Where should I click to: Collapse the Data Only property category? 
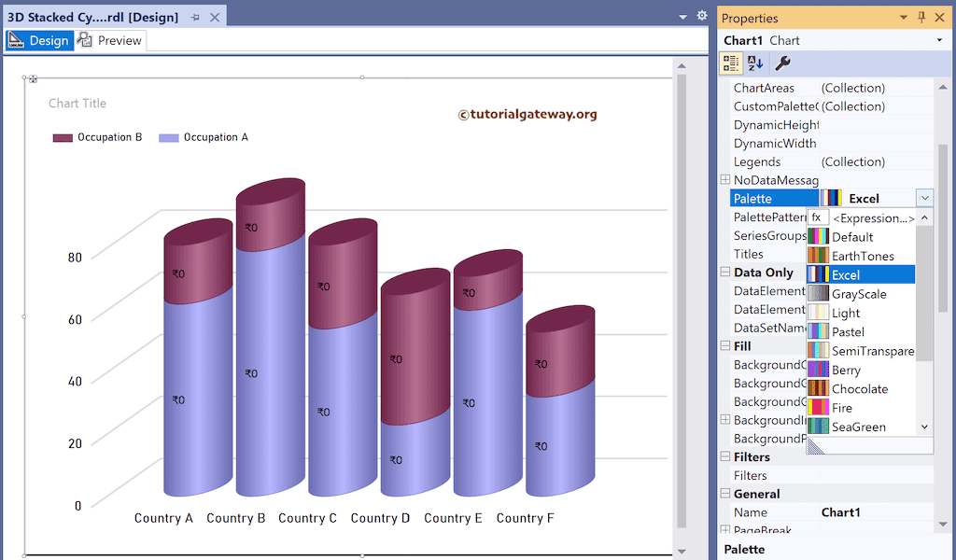(725, 273)
